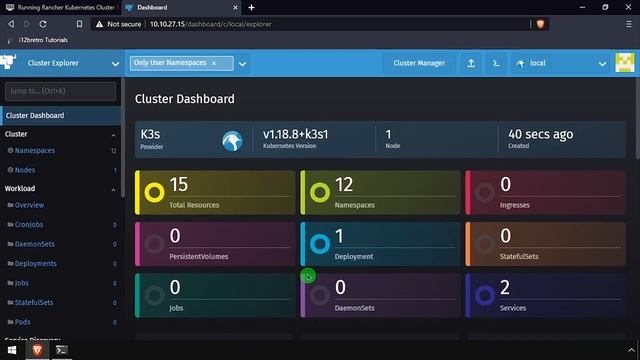Image resolution: width=640 pixels, height=360 pixels.
Task: Bookmark this page
Action: [79, 24]
